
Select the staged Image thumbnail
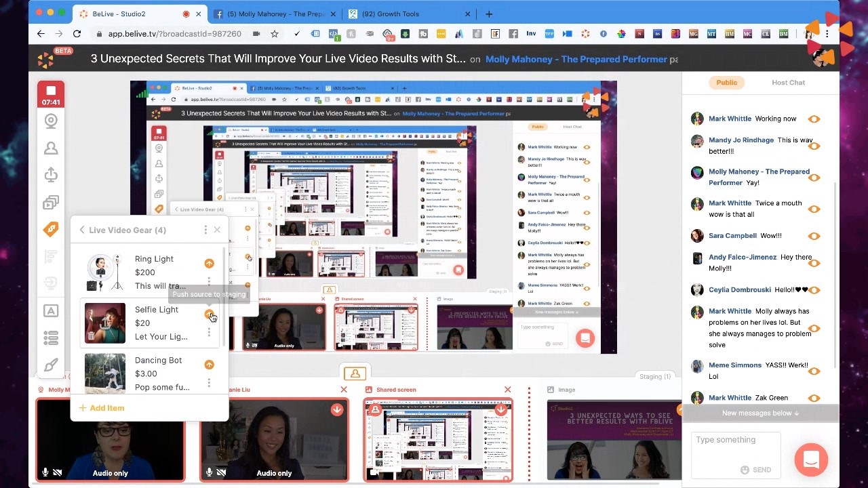(x=614, y=439)
